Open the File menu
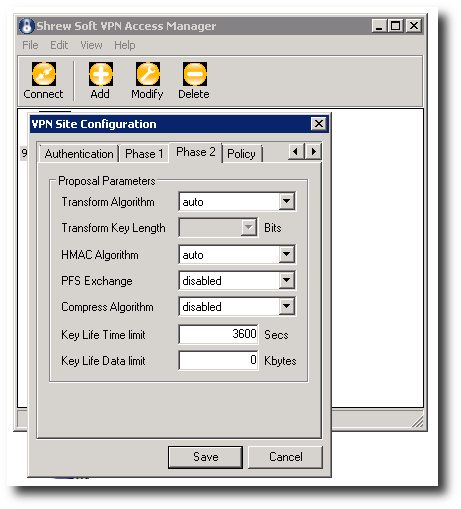This screenshot has width=461, height=509. pyautogui.click(x=30, y=45)
